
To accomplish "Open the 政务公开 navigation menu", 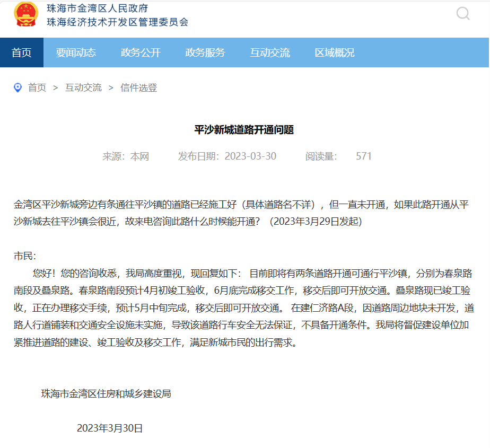I will tap(141, 52).
